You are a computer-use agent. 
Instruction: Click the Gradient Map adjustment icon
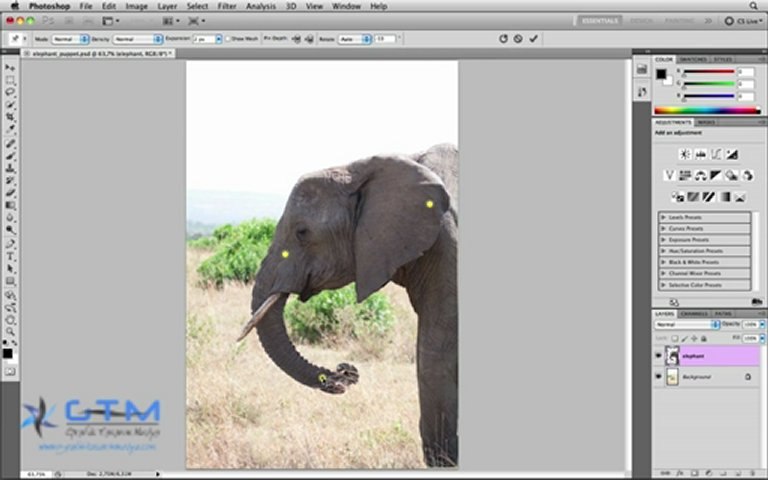724,197
